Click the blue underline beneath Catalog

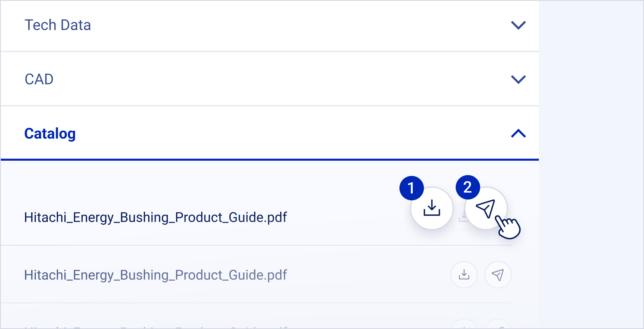click(x=270, y=160)
